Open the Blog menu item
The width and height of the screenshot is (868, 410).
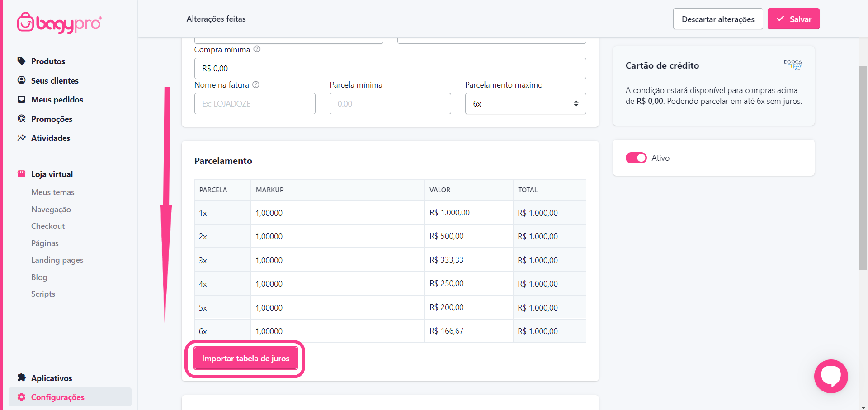pos(39,277)
